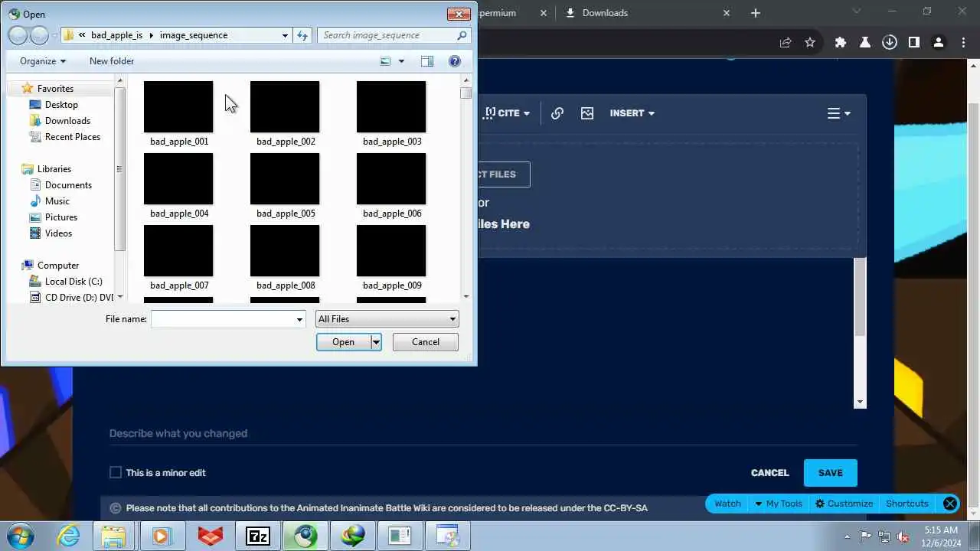Open Windows Start button
Screen dimensions: 980x551
pyautogui.click(x=20, y=536)
